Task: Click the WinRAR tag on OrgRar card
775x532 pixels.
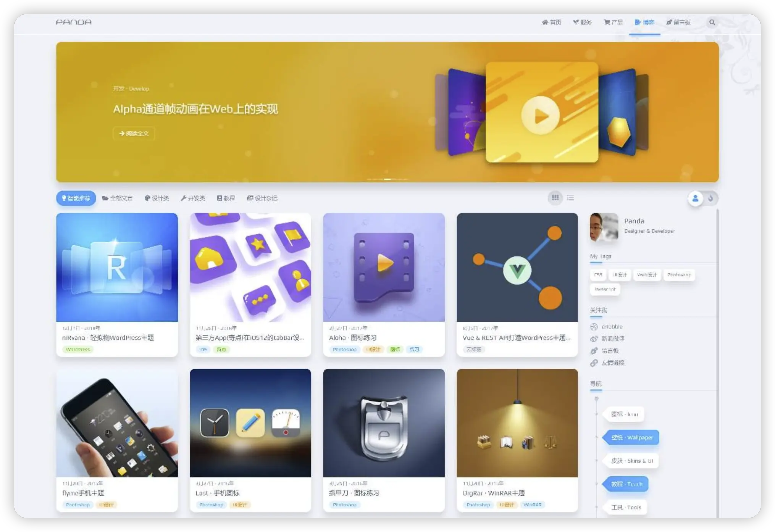Action: coord(533,505)
